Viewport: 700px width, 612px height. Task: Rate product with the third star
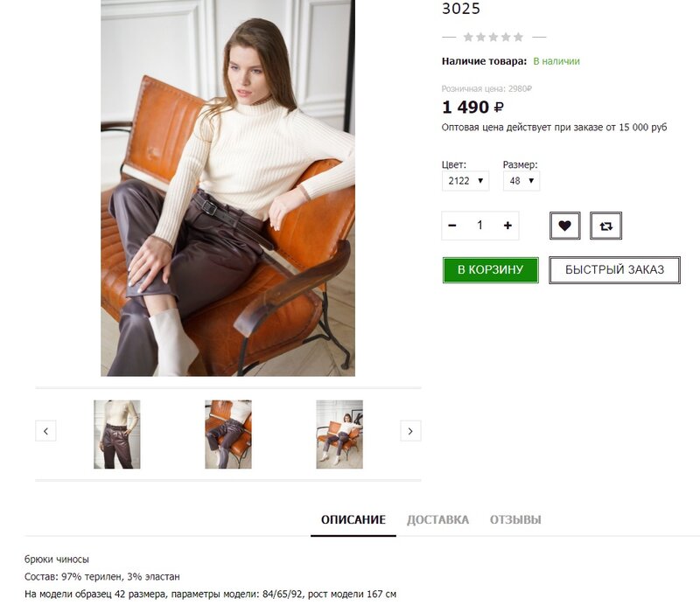click(x=493, y=37)
